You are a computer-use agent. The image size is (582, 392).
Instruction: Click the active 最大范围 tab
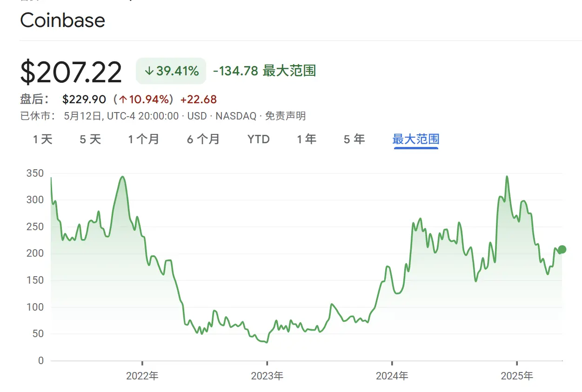416,139
